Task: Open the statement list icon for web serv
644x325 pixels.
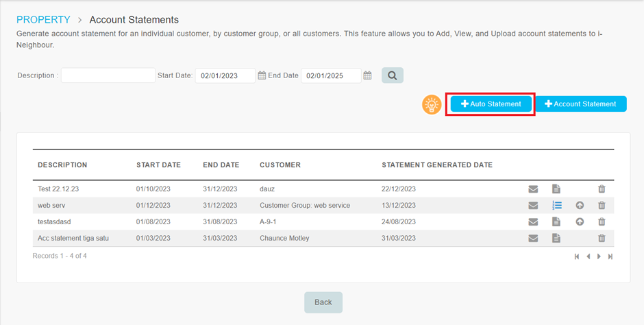Action: (x=557, y=205)
